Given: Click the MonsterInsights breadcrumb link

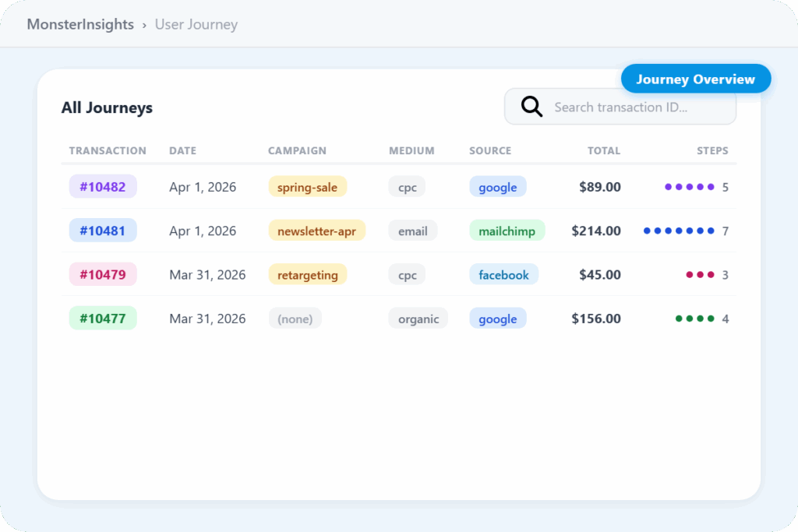Looking at the screenshot, I should point(80,24).
